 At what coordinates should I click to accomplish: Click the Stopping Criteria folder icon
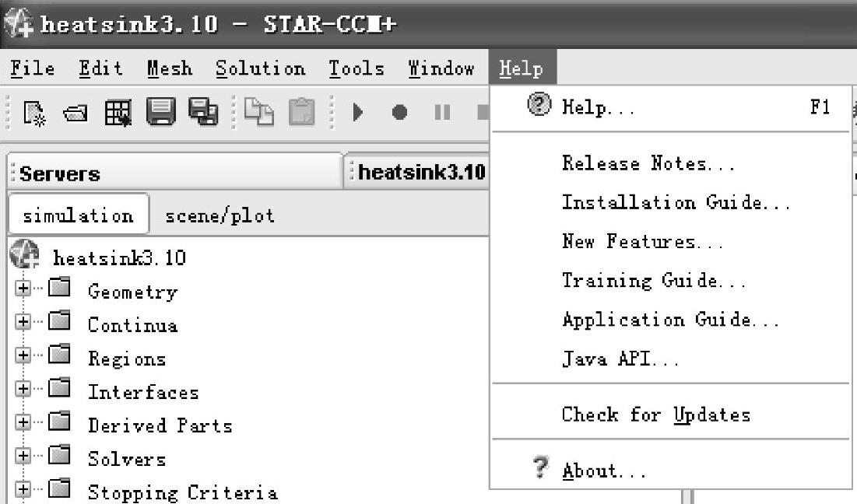(59, 488)
